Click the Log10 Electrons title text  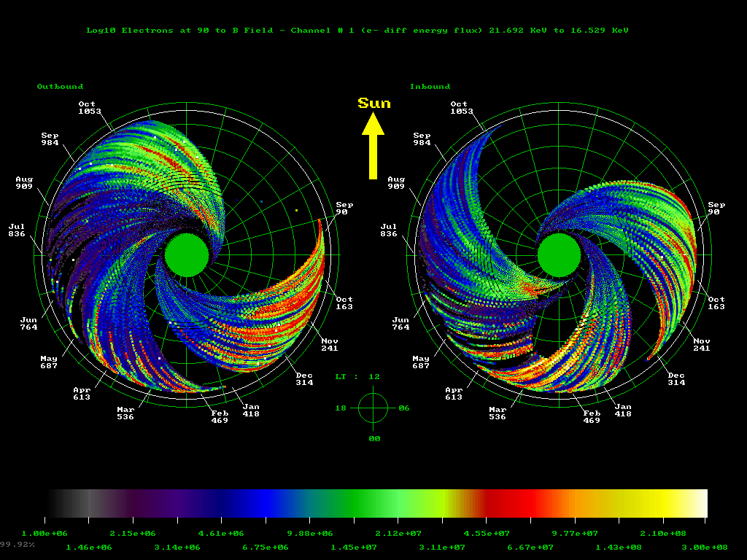pos(357,31)
